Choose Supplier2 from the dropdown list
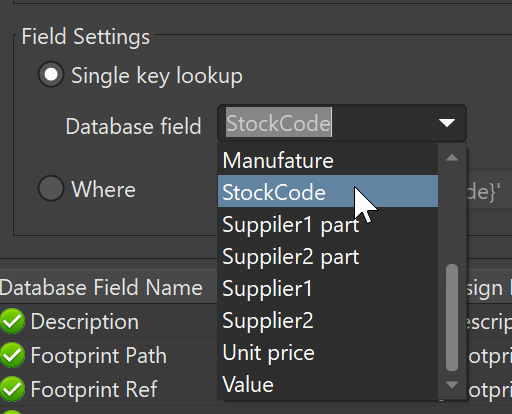Viewport: 512px width, 414px height. [328, 320]
